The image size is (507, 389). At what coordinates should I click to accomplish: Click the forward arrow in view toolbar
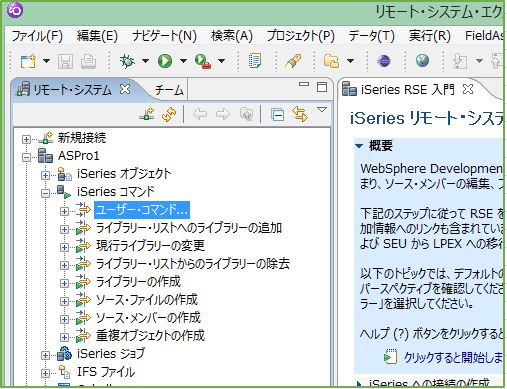point(223,114)
